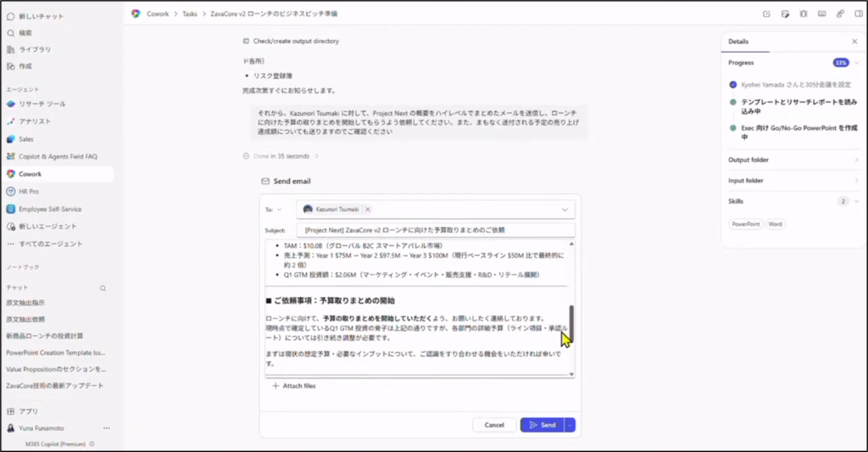Click the new chat icon (新しいチャット)

[11, 16]
